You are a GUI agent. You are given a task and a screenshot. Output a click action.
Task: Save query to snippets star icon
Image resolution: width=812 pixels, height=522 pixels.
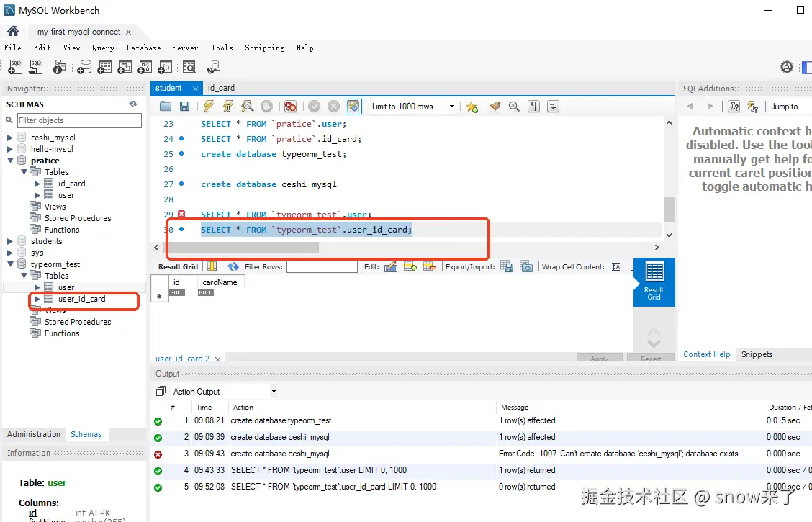click(472, 106)
